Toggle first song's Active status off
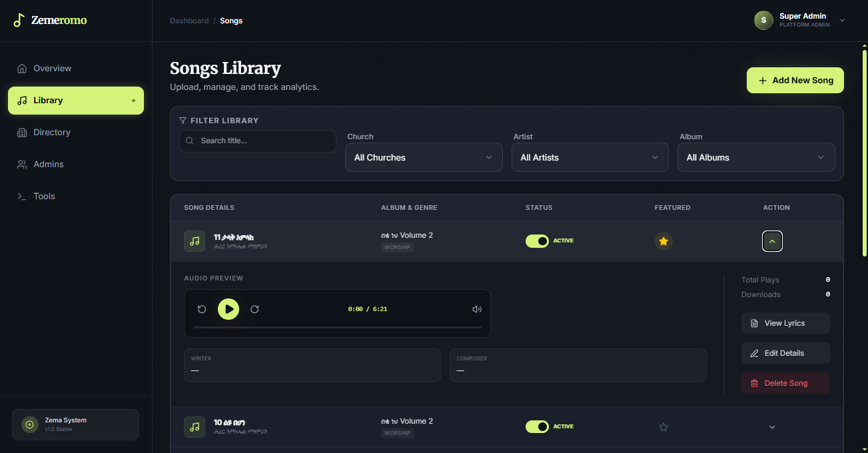Image resolution: width=868 pixels, height=453 pixels. (x=537, y=240)
